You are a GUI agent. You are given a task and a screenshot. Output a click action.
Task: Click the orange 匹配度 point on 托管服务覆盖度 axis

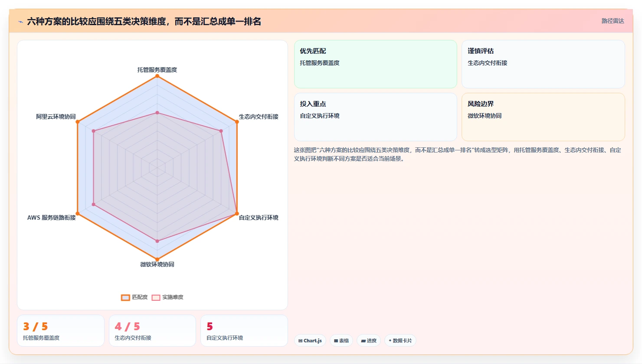[157, 76]
